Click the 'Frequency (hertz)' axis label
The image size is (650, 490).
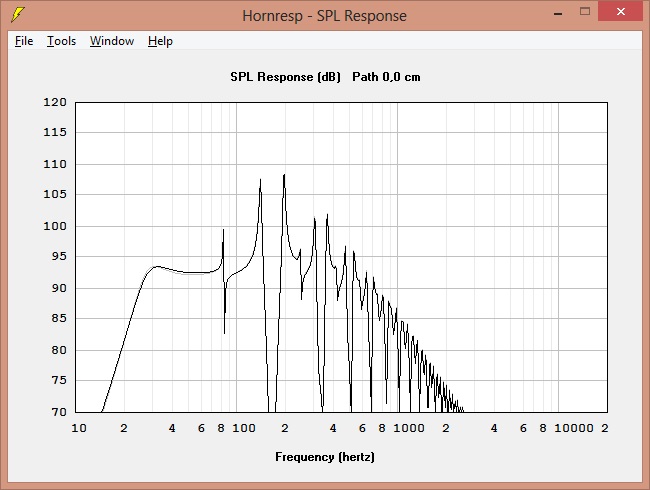325,457
